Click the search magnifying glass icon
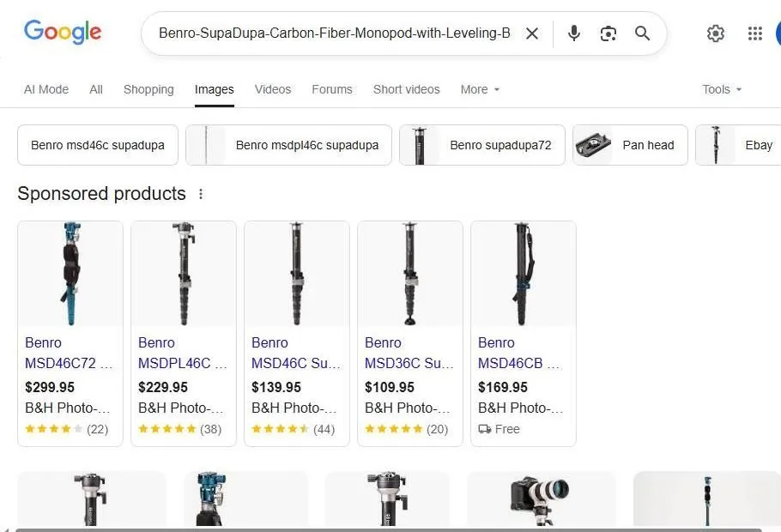 click(642, 33)
